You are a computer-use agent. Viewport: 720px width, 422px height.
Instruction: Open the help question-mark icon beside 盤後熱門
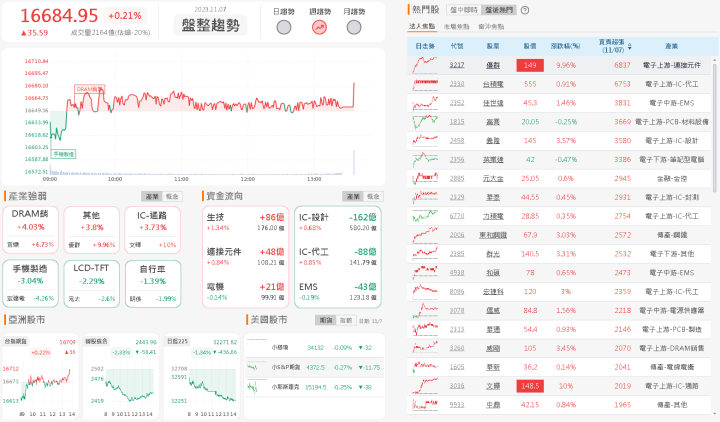(x=525, y=10)
